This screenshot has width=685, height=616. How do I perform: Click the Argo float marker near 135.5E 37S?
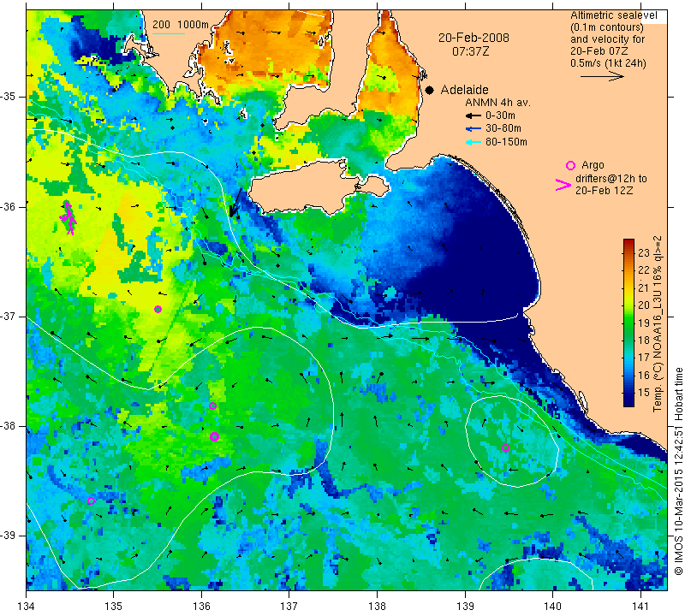(x=158, y=310)
